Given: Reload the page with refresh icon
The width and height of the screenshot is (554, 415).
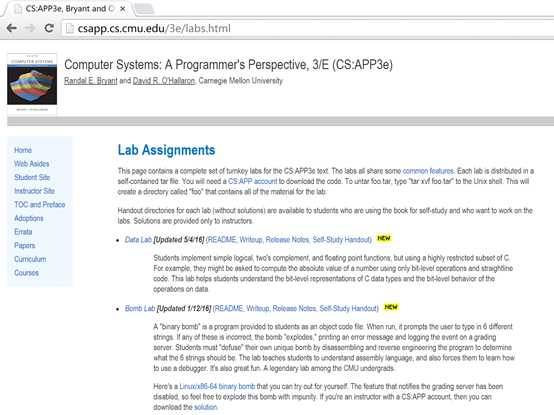Looking at the screenshot, I should point(49,28).
